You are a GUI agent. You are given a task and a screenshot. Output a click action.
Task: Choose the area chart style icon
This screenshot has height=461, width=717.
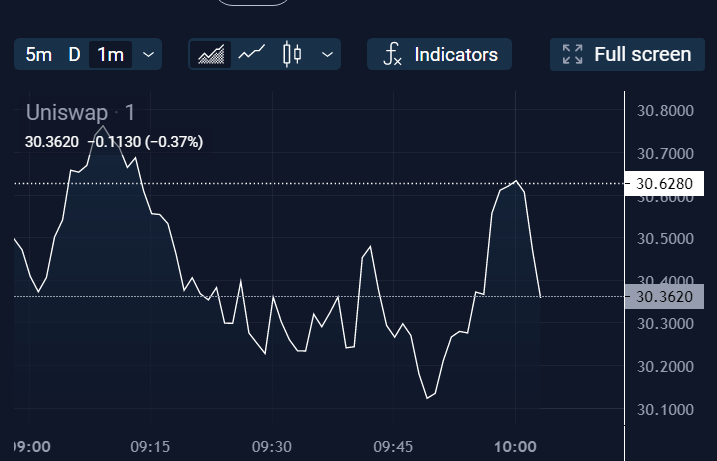tap(211, 54)
